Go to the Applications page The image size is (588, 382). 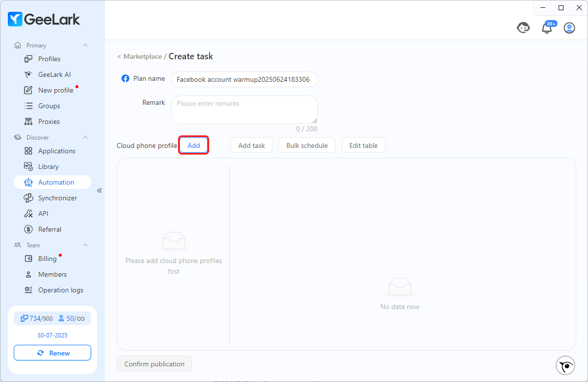pyautogui.click(x=52, y=151)
